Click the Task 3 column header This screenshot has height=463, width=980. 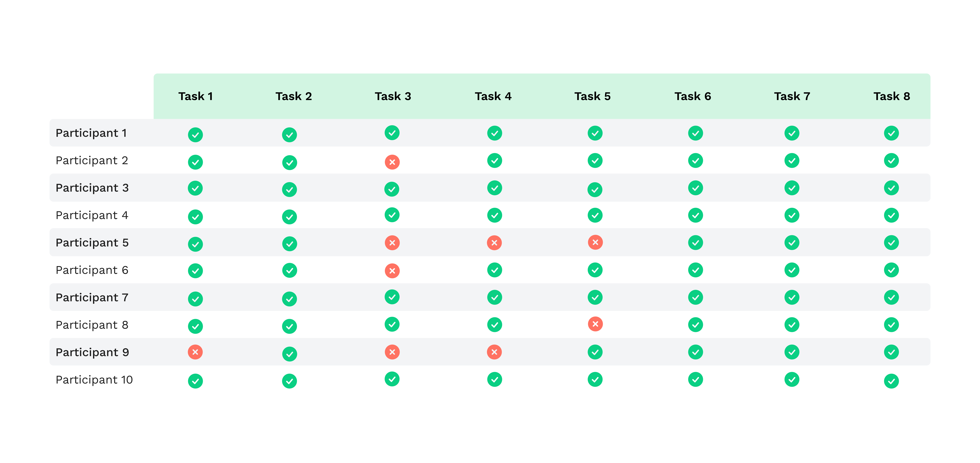click(393, 96)
